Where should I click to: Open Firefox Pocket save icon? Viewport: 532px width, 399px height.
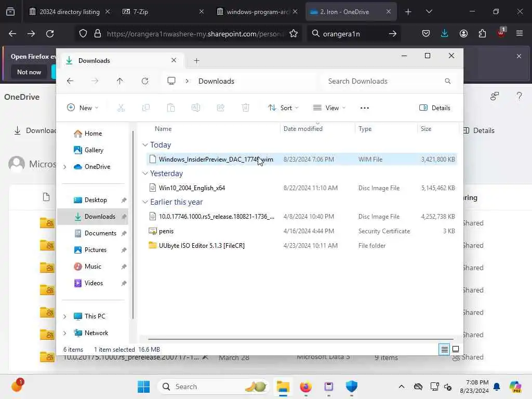tap(426, 34)
